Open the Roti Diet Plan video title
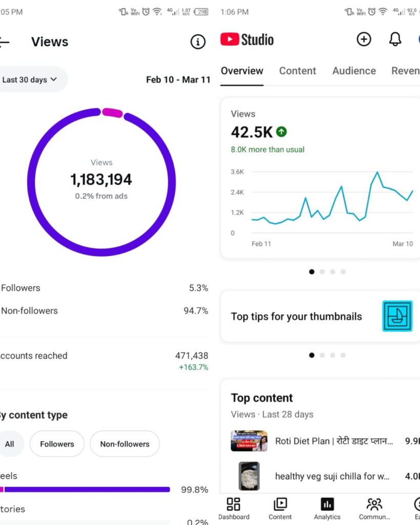This screenshot has height=525, width=420. pyautogui.click(x=334, y=441)
